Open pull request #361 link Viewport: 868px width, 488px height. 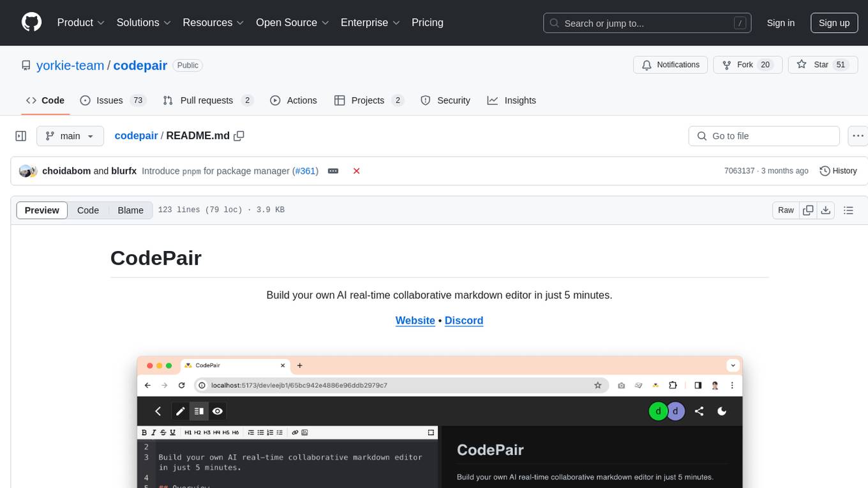[304, 171]
